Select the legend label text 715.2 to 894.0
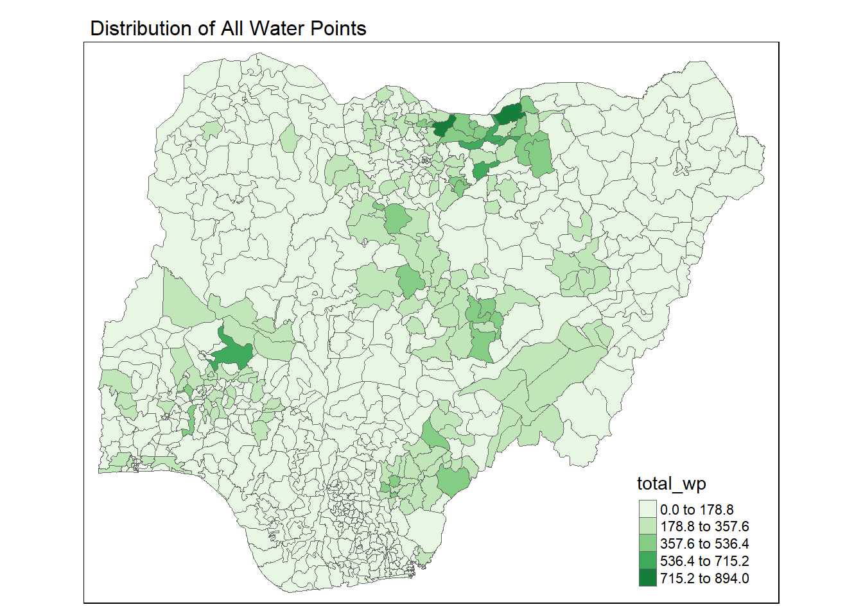 [704, 578]
